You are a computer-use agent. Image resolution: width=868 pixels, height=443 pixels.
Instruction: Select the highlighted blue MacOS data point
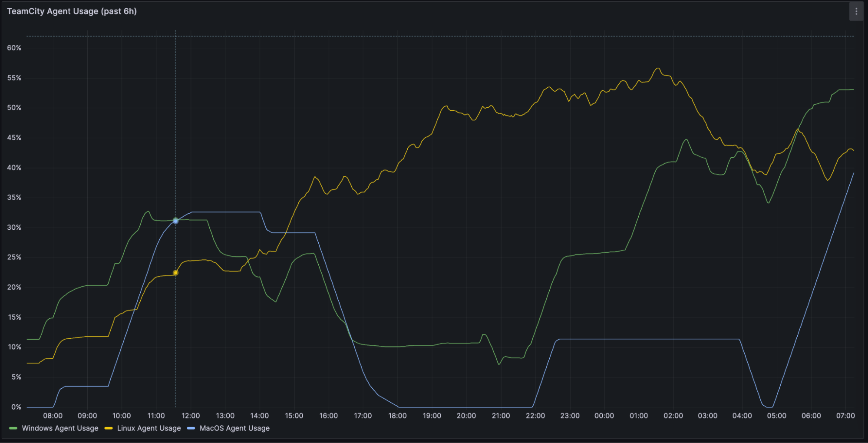175,221
